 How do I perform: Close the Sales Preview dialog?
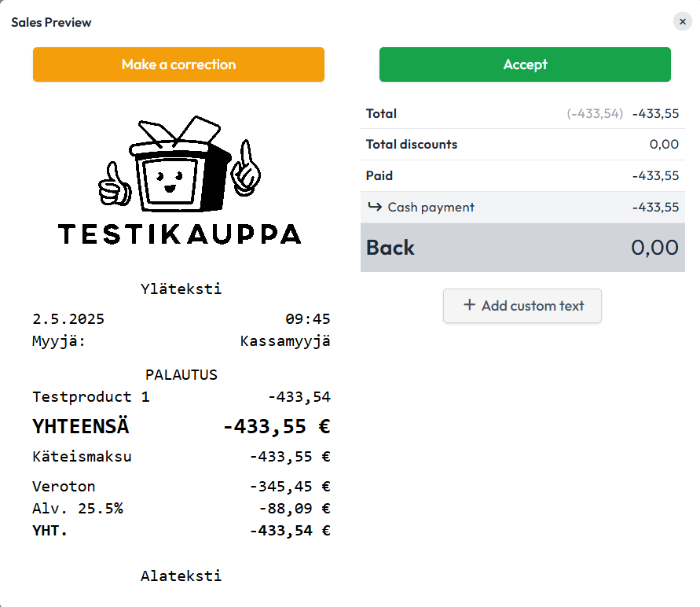click(682, 21)
